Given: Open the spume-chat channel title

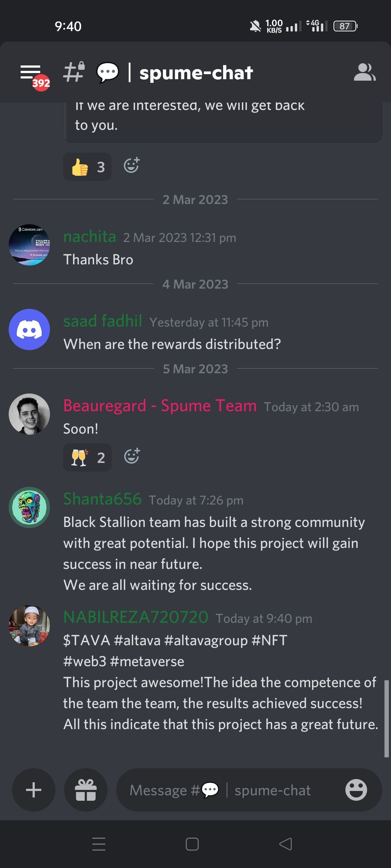Looking at the screenshot, I should tap(196, 73).
